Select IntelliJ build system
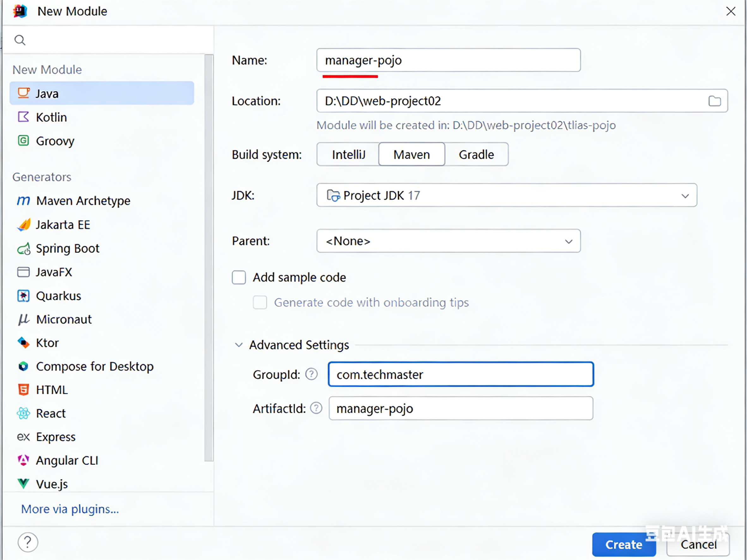The image size is (747, 560). [x=348, y=154]
